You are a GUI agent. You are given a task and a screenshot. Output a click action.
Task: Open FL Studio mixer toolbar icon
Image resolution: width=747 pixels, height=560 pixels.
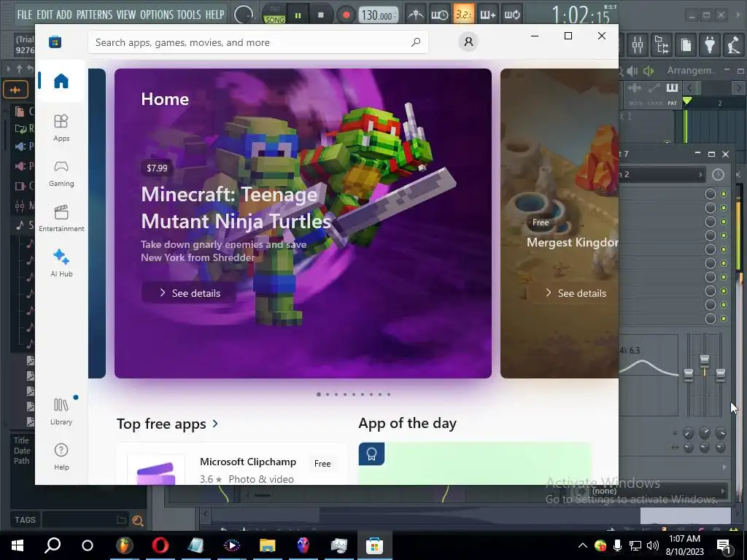(x=638, y=45)
